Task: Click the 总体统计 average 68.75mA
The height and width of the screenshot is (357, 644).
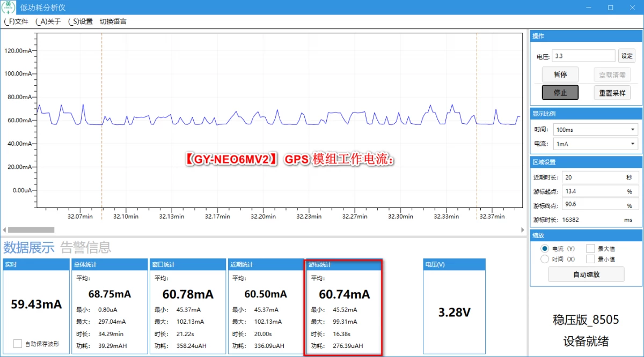Action: click(109, 294)
